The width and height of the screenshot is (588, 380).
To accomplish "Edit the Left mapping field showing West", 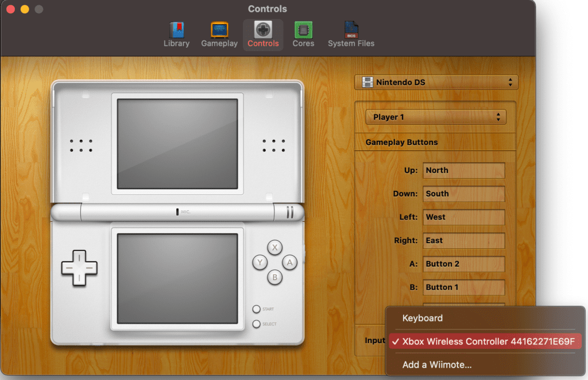I will [463, 217].
